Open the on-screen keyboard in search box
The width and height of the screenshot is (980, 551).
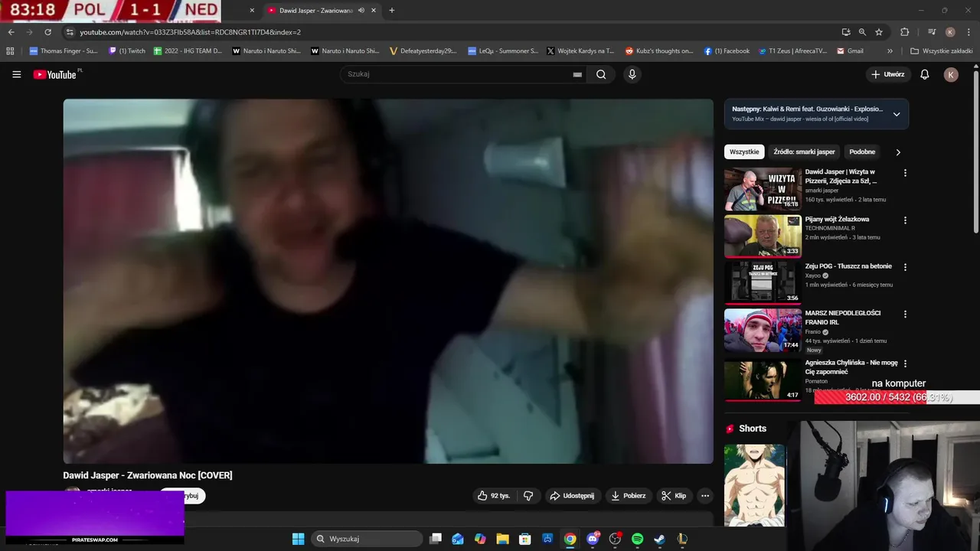[577, 74]
